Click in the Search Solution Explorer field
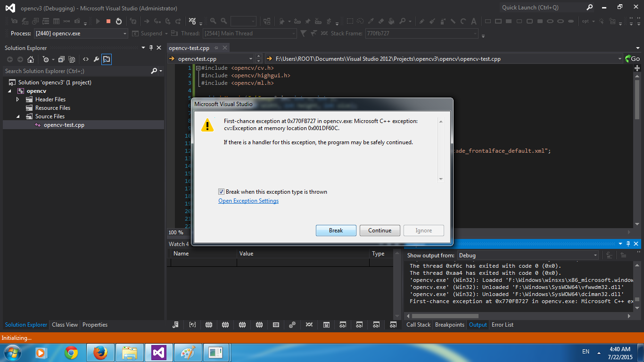644x362 pixels. coord(76,71)
